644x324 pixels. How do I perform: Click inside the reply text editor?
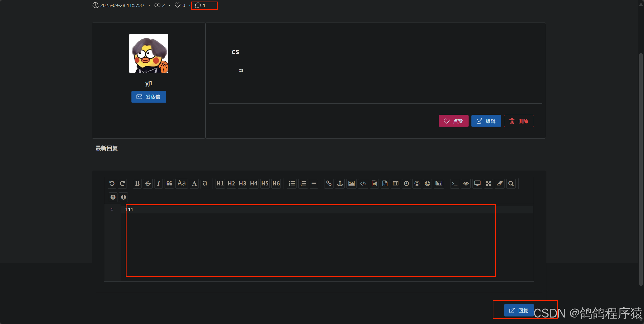[x=310, y=241]
